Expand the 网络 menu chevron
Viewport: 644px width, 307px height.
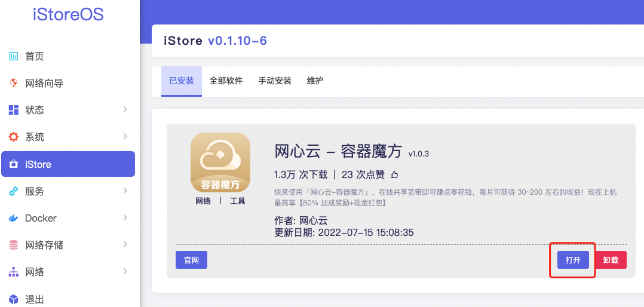pyautogui.click(x=125, y=271)
